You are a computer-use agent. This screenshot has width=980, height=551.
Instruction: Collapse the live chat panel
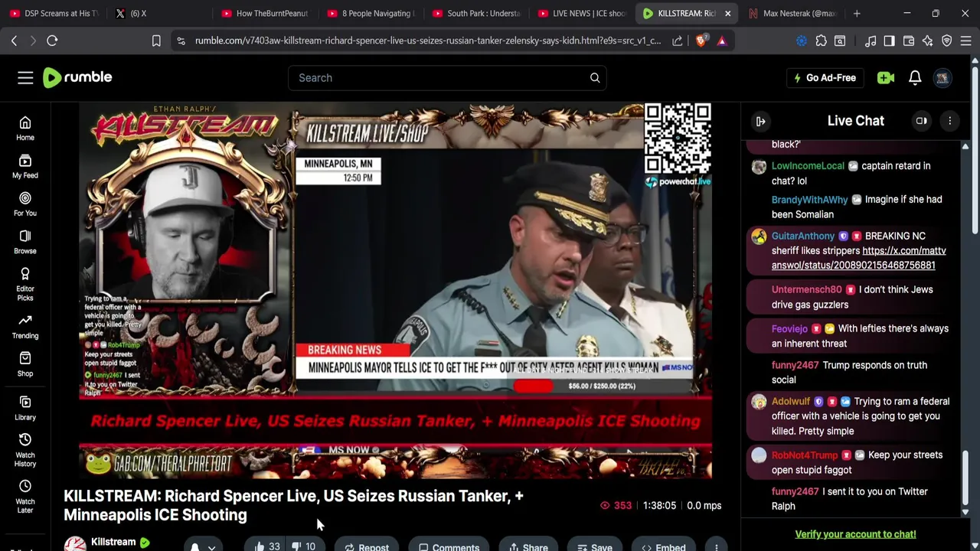(760, 121)
